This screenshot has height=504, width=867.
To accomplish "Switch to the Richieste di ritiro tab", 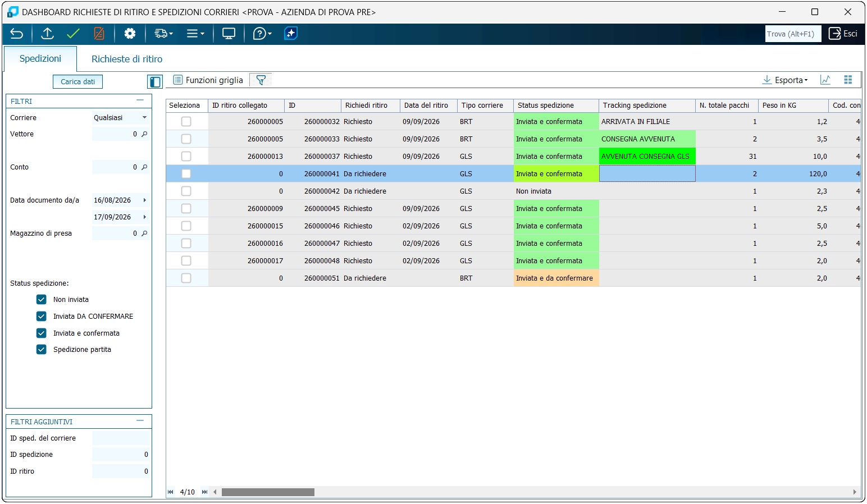I will pos(127,59).
